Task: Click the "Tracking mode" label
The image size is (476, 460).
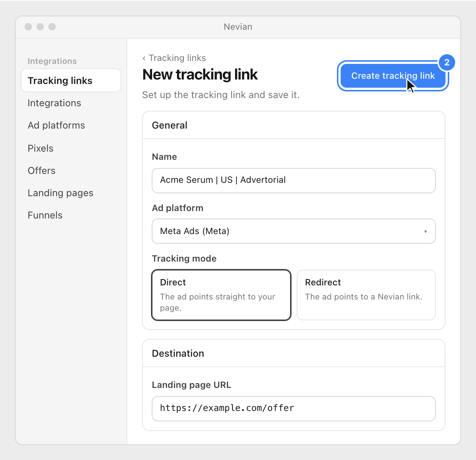Action: click(184, 259)
